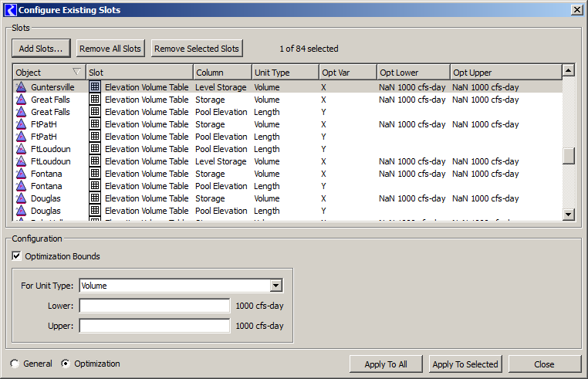Click Opt Var X in Great Falls Storage row

[x=323, y=100]
